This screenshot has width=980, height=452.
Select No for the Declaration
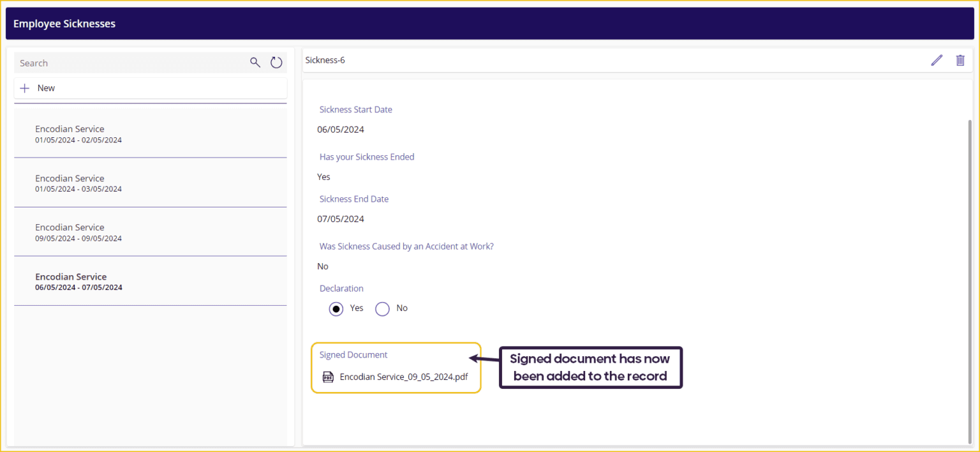pos(382,308)
